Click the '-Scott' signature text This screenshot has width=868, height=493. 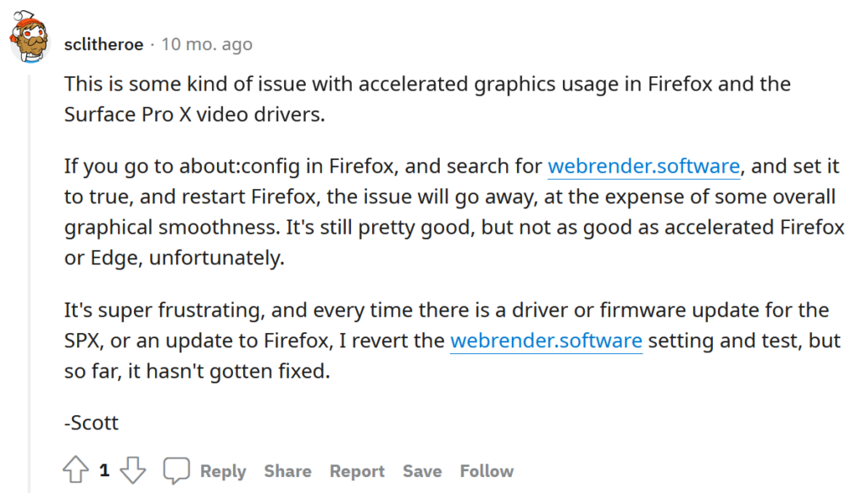[x=92, y=423]
